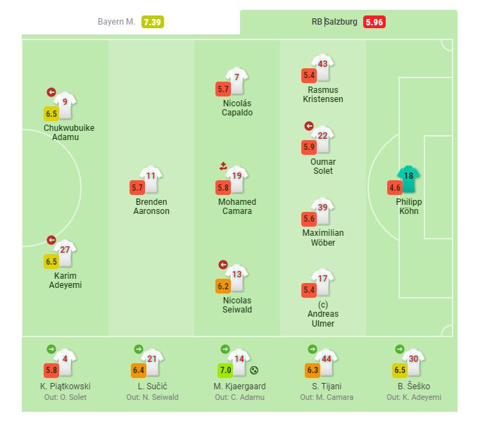Image resolution: width=504 pixels, height=428 pixels.
Task: Click Philipp Köhn's green goalkeeper shirt
Action: click(408, 180)
